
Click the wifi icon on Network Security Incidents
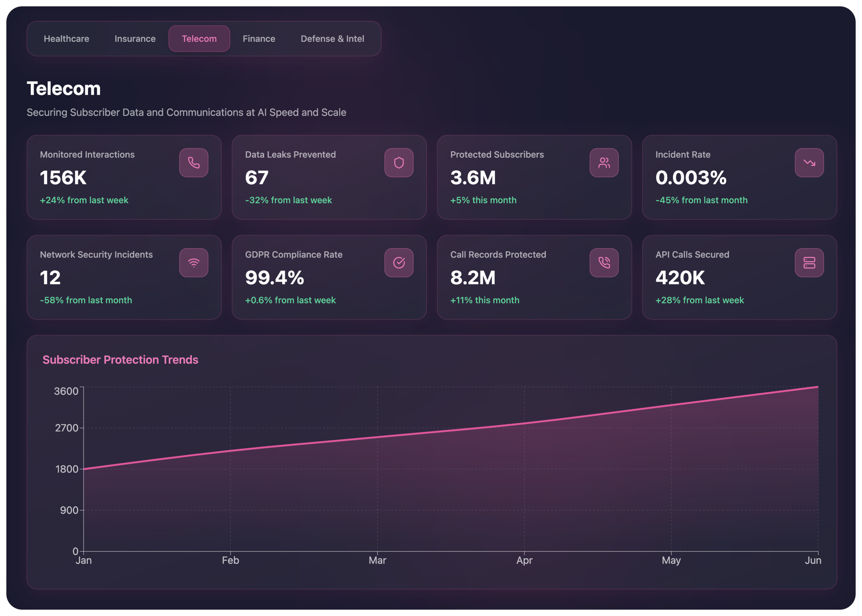click(x=194, y=263)
